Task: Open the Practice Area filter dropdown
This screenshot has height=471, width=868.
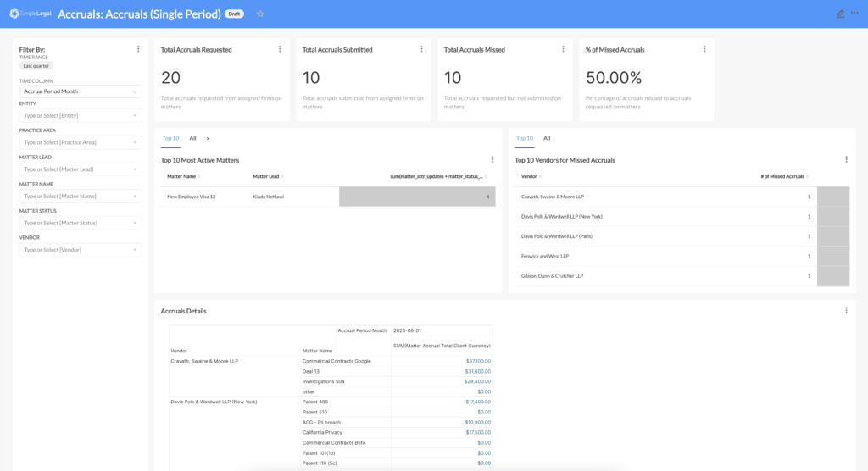Action: (x=81, y=141)
